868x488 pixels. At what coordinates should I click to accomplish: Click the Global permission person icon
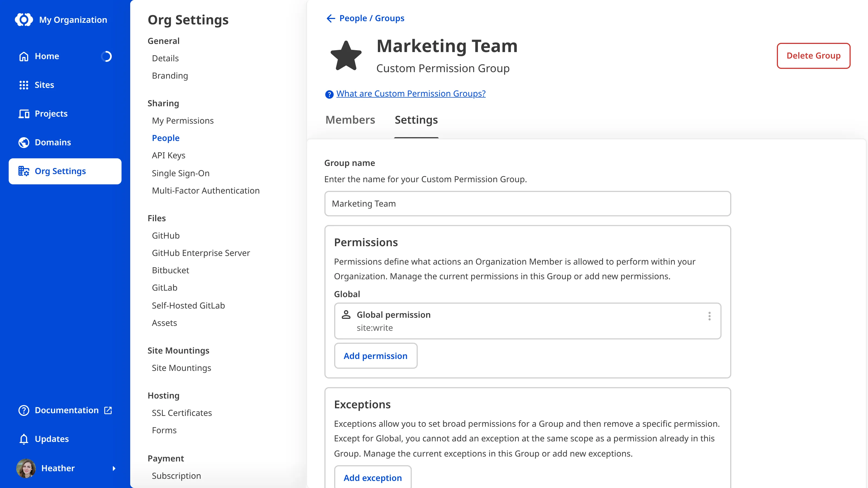point(346,314)
